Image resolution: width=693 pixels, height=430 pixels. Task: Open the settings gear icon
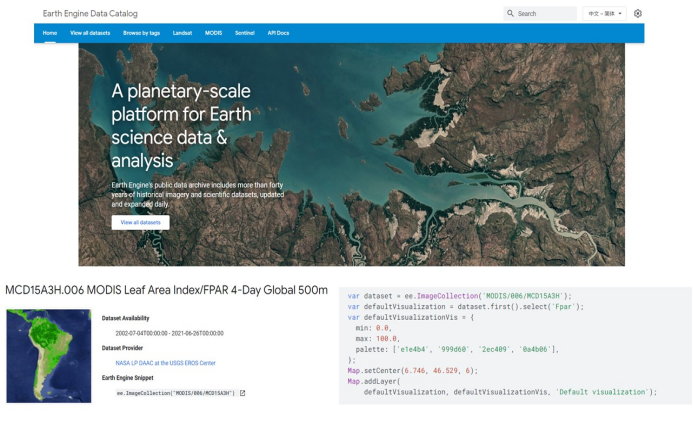click(637, 13)
